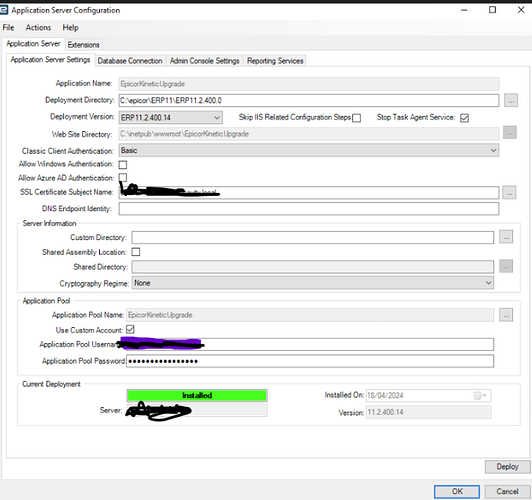The height and width of the screenshot is (500, 532).
Task: Click the Epicor app icon in title bar
Action: point(4,10)
